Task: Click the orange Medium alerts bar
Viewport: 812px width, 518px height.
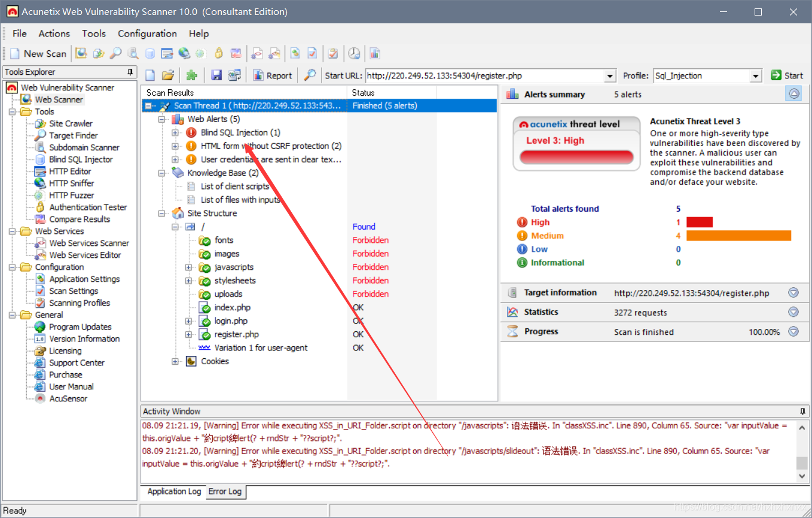Action: 738,236
